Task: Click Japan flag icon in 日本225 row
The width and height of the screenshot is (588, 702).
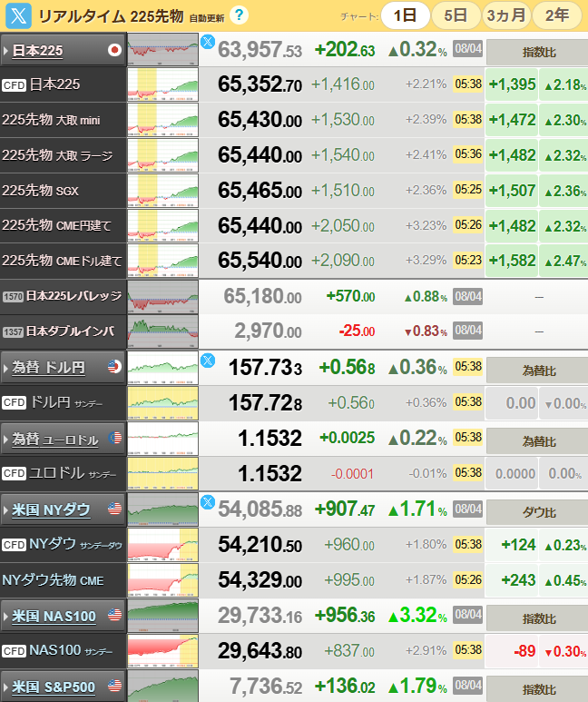Action: 114,50
